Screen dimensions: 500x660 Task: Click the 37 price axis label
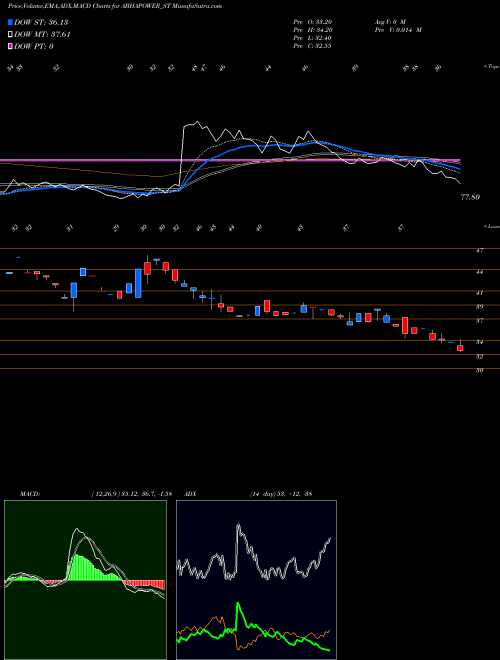point(479,321)
